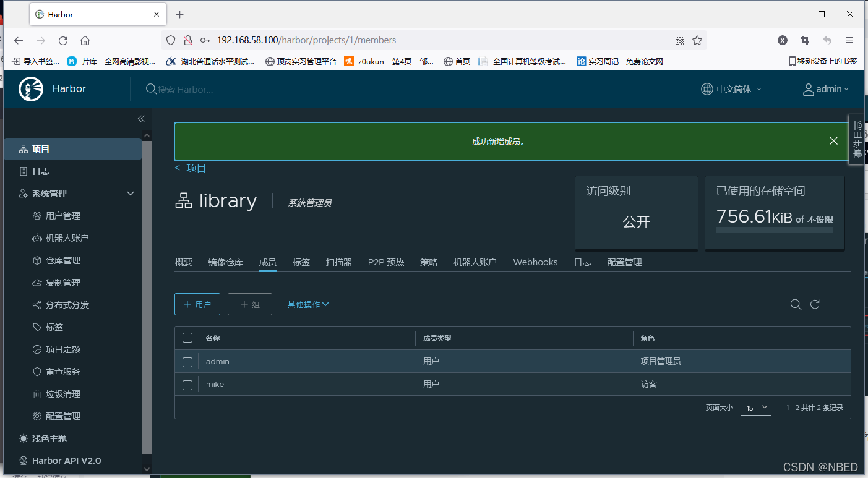Viewport: 868px width, 478px height.
Task: Open 标签 in the sidebar
Action: (54, 327)
